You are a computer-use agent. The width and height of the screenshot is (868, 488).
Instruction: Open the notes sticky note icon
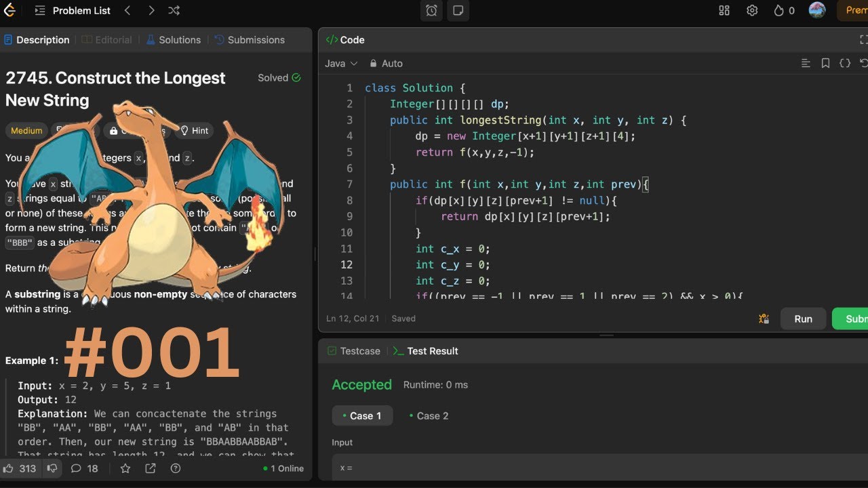coord(458,11)
